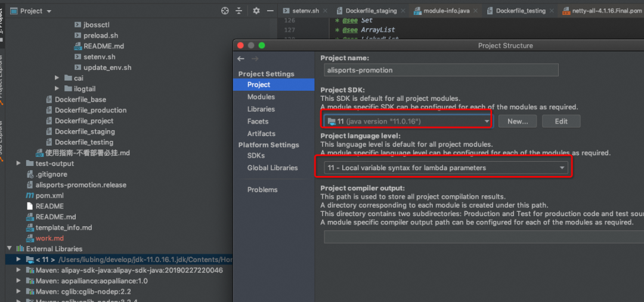Open Project language level dropdown

tap(446, 168)
